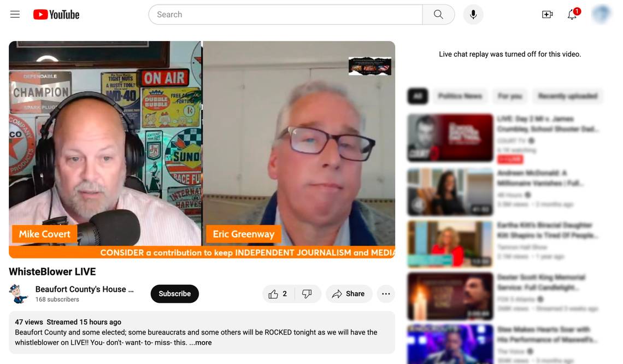Click the YouTube home logo
623x364 pixels.
[x=56, y=15]
